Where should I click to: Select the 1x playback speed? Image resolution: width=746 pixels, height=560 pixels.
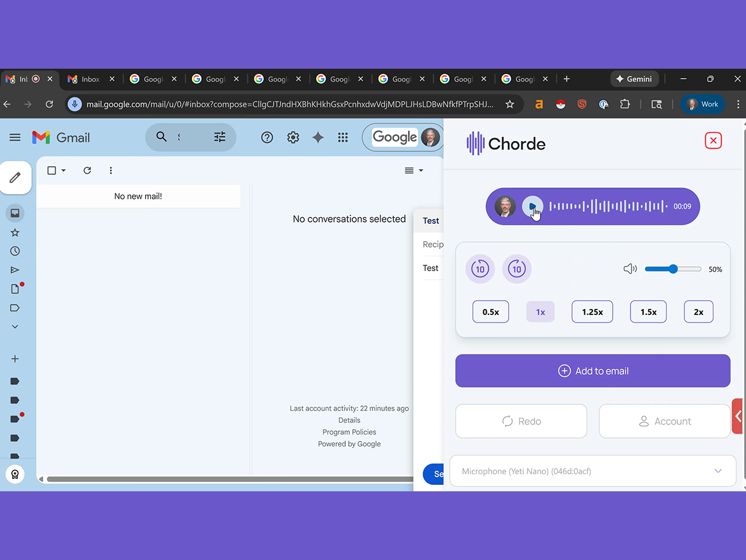[x=540, y=311]
